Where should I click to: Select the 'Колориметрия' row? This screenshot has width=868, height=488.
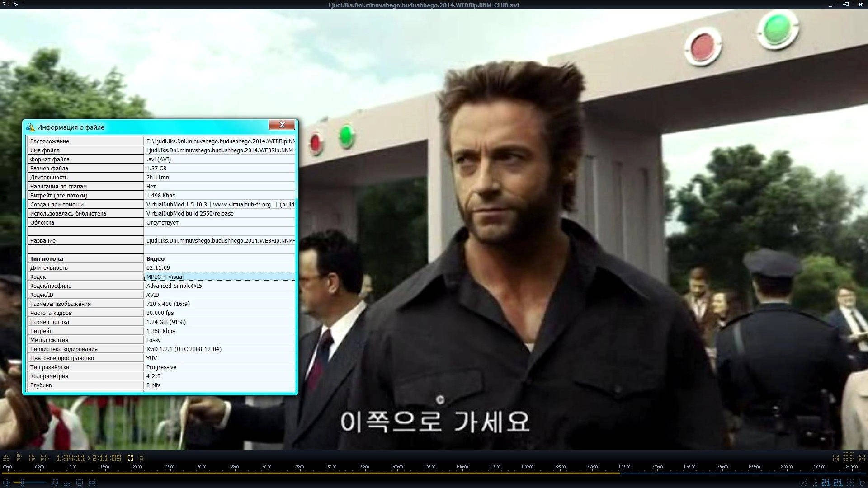coord(161,376)
